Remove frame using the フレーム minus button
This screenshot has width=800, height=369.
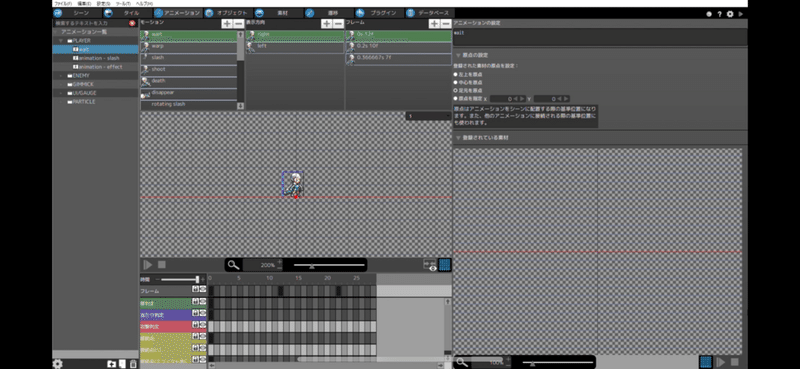pos(446,23)
